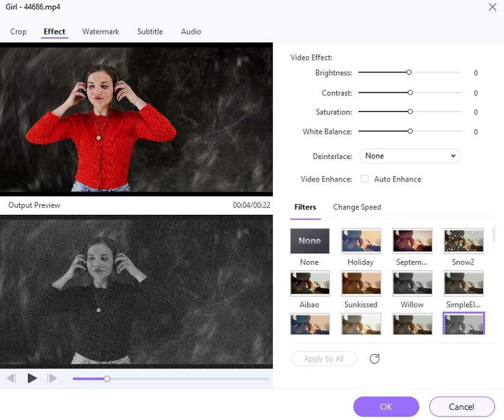504x420 pixels.
Task: Select the Effect tab
Action: pyautogui.click(x=55, y=31)
